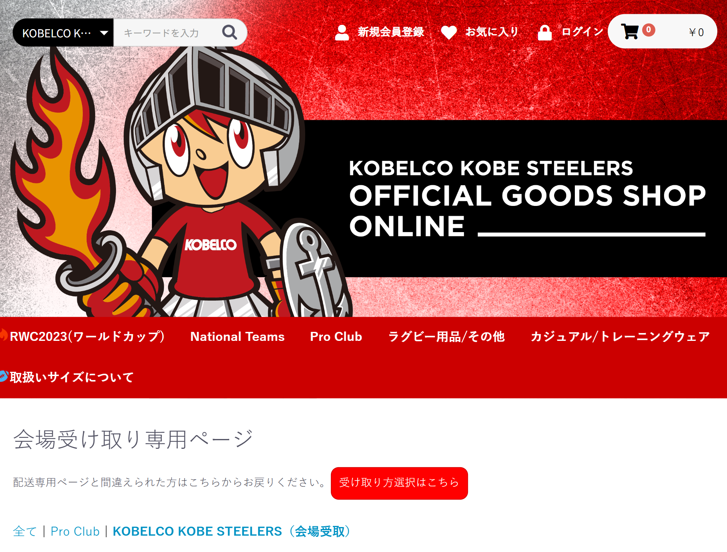Screen dimensions: 727x552
Task: Open the shopping cart icon
Action: coord(630,32)
